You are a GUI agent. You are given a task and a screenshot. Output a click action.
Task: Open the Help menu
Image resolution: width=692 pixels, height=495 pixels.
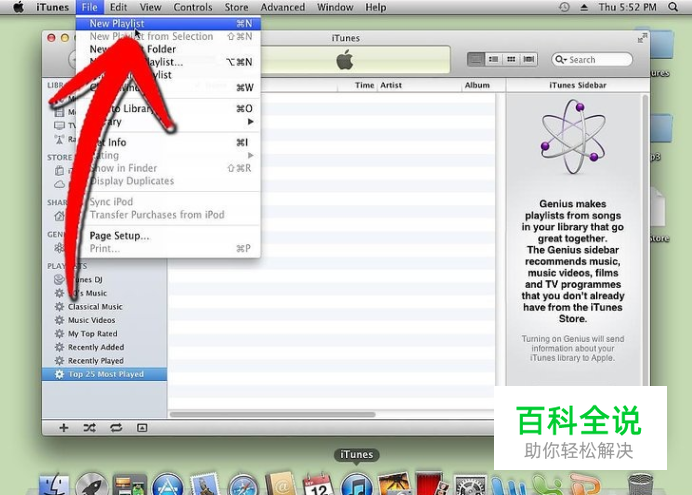pos(376,7)
